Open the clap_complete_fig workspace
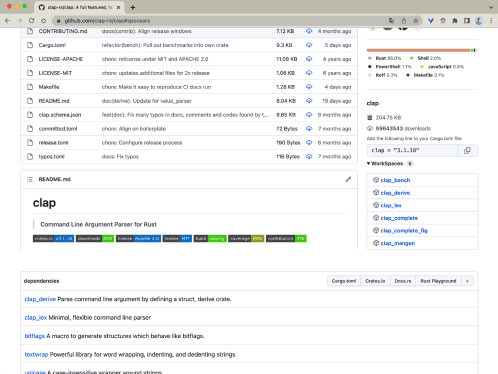The height and width of the screenshot is (374, 498). (404, 231)
